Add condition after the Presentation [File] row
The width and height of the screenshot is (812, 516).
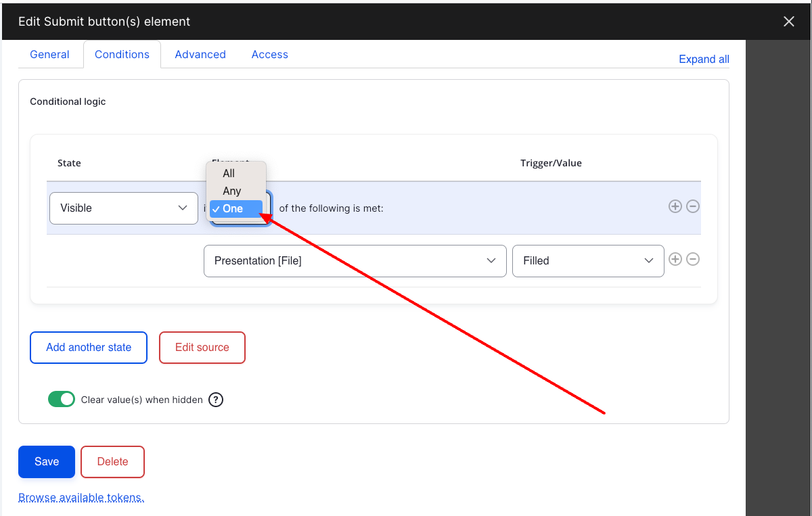tap(675, 259)
